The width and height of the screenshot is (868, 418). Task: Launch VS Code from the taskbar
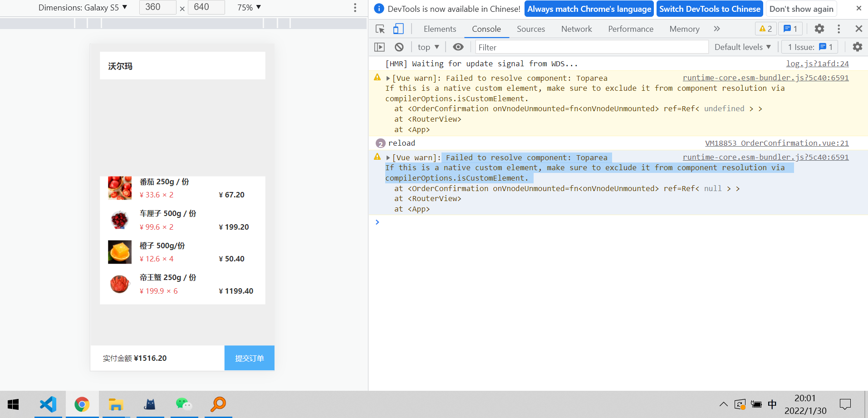48,404
